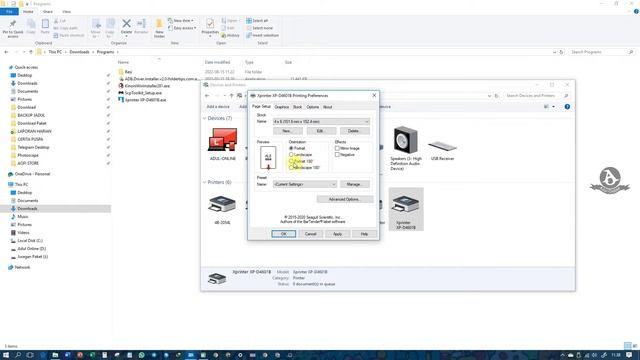Choose the Landscape 180° orientation
Viewport: 640px width, 360px height.
(x=291, y=167)
